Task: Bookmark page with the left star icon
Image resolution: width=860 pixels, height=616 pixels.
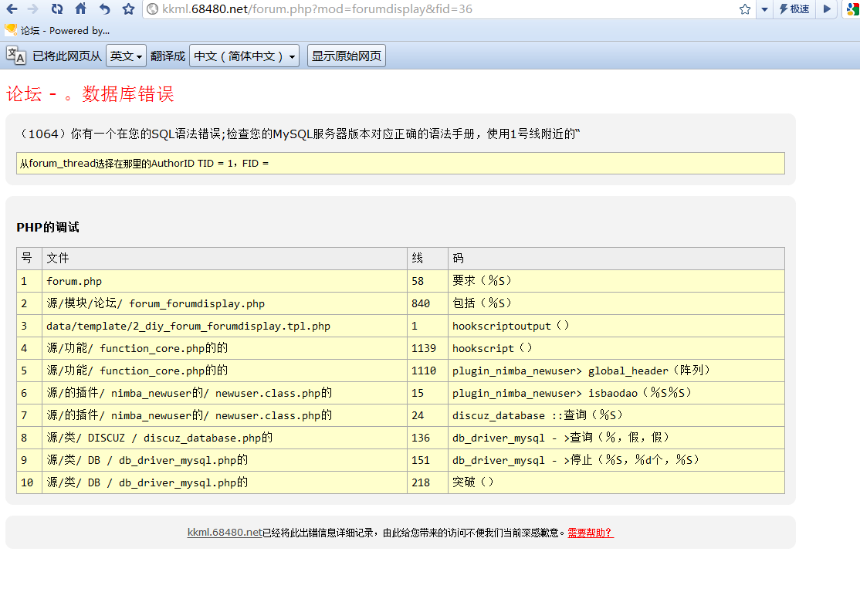Action: [x=128, y=8]
